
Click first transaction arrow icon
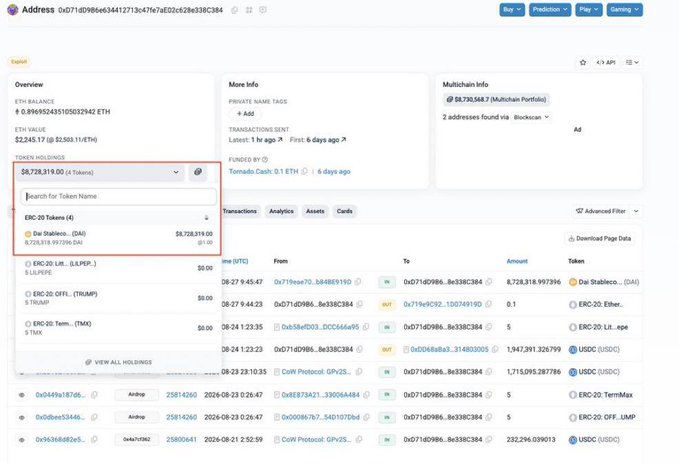coord(343,139)
